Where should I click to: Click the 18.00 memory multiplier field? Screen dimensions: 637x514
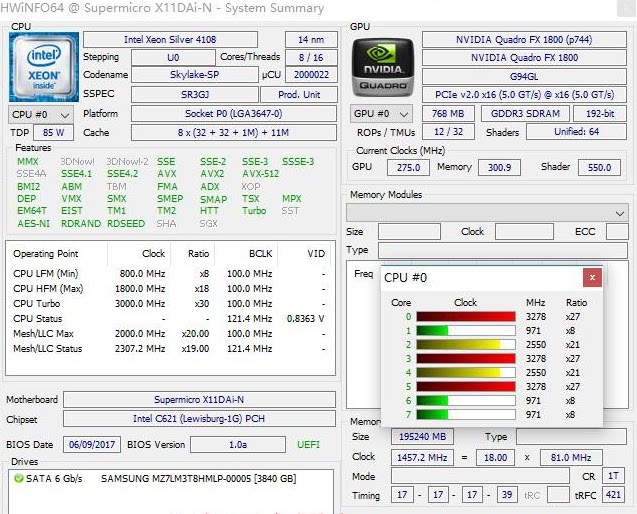495,458
